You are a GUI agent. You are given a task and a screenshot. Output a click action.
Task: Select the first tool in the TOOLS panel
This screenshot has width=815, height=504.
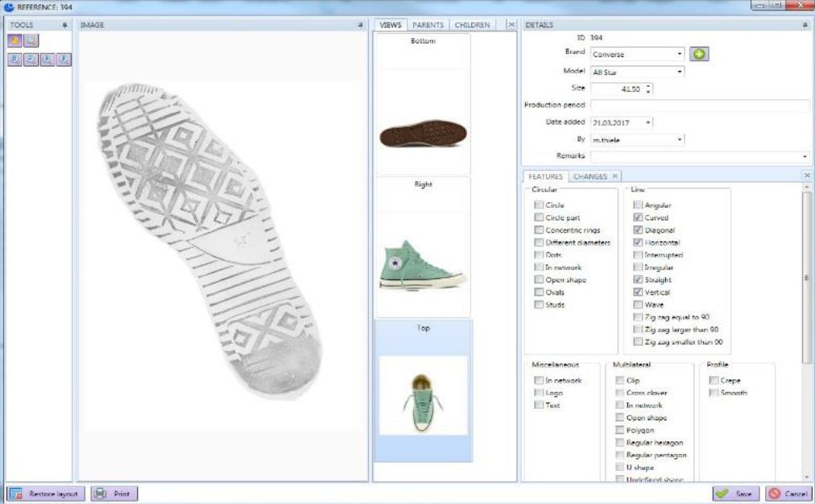[15, 40]
